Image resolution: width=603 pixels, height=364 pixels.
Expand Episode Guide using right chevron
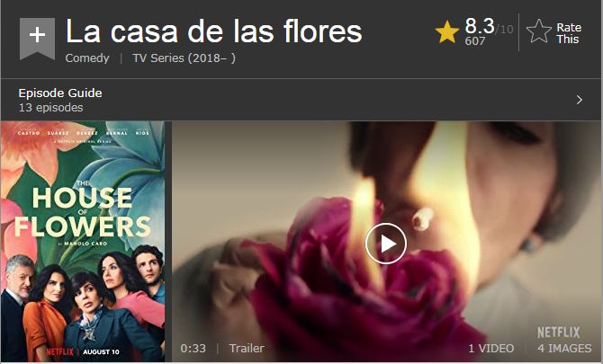(x=580, y=100)
